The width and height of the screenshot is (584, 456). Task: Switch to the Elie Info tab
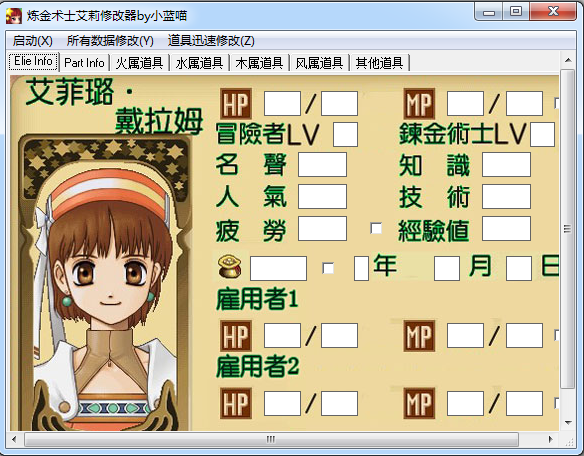tap(34, 61)
